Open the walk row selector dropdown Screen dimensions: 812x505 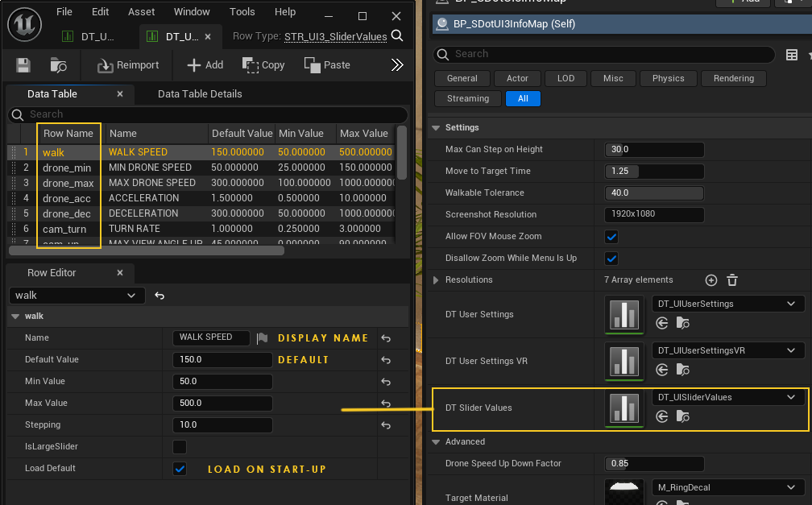tap(77, 296)
